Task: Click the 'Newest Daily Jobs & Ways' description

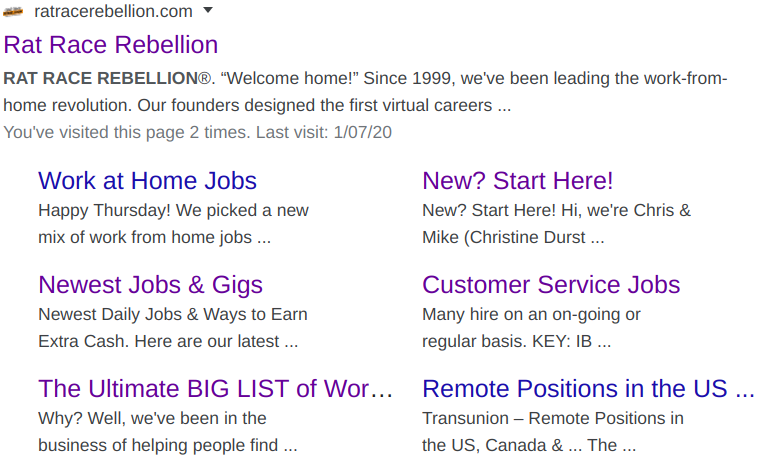Action: point(173,315)
